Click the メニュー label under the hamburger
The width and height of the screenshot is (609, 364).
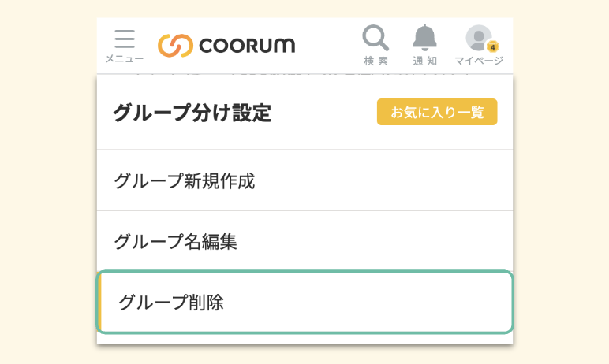tap(125, 59)
